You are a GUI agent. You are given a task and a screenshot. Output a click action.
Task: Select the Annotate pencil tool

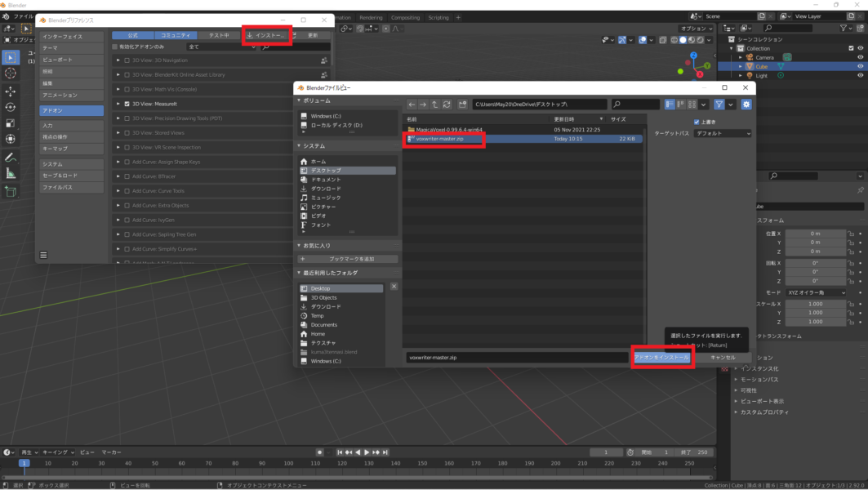(11, 158)
